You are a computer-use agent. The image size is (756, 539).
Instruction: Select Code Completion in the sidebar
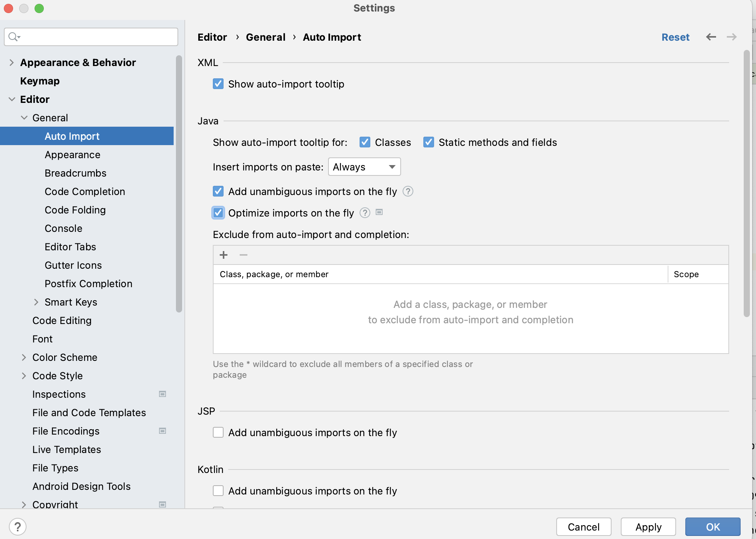(85, 192)
